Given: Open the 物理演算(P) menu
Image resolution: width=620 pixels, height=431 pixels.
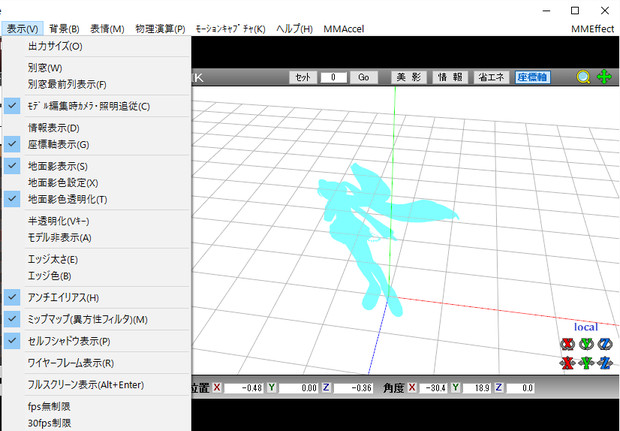Looking at the screenshot, I should click(x=160, y=29).
